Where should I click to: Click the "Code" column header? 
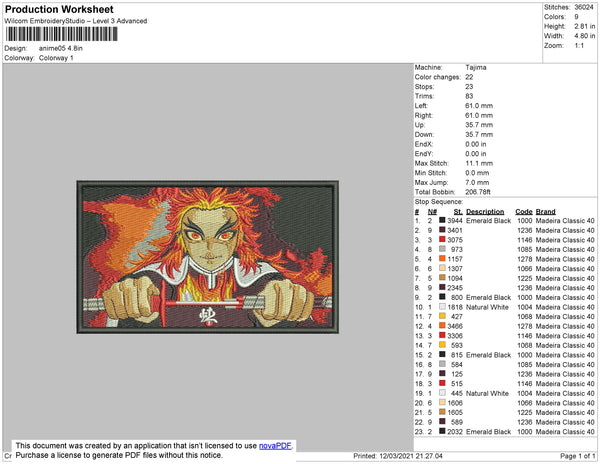pos(523,212)
